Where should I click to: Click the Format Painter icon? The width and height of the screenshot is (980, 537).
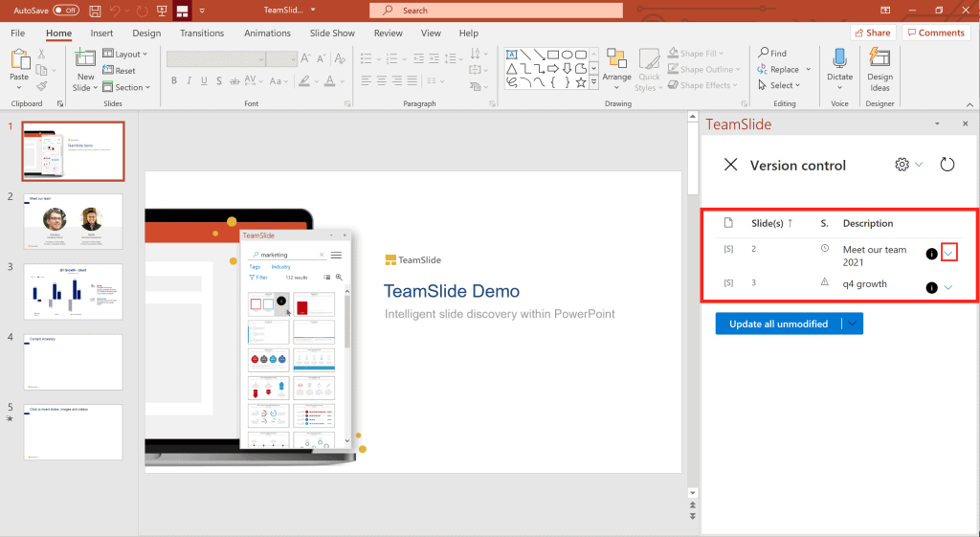click(42, 86)
